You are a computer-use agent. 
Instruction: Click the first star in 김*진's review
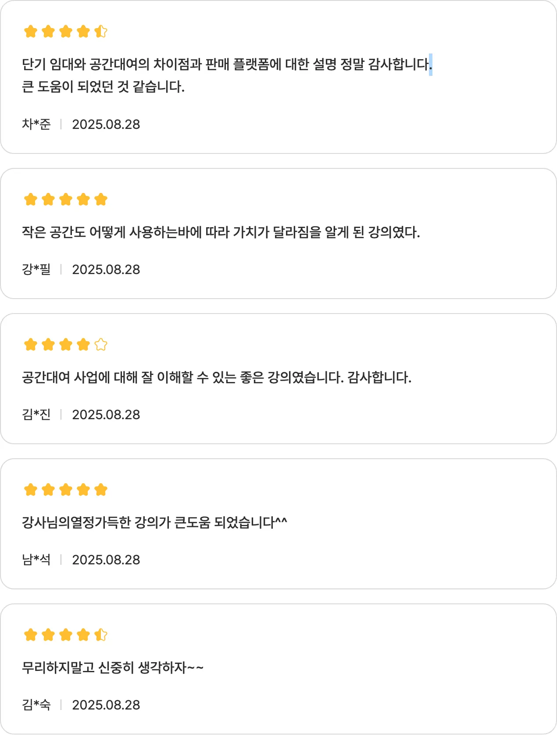pos(31,345)
